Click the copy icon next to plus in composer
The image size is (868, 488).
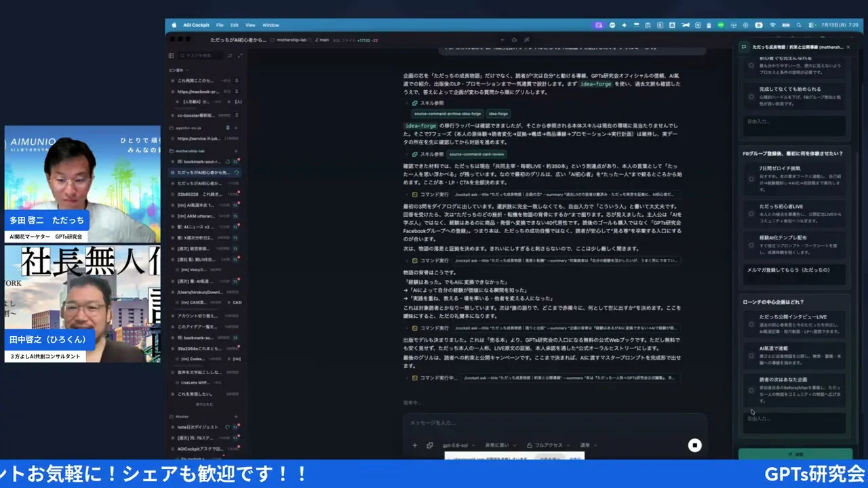coord(430,445)
